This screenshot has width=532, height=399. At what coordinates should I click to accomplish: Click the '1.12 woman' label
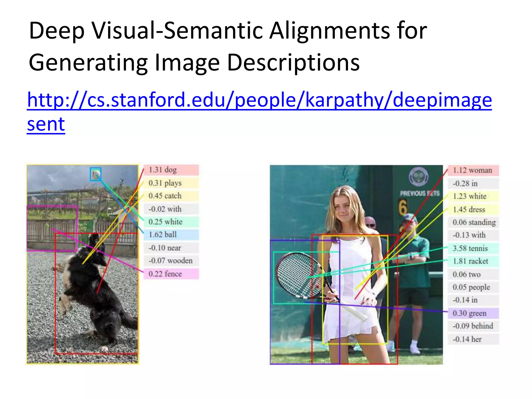click(473, 170)
